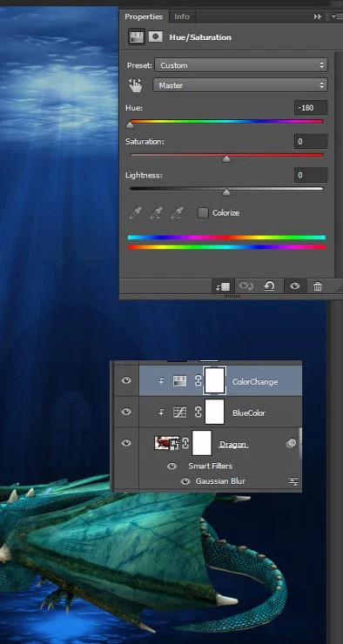Select the ColorChange layer mask thumbnail

pos(214,380)
